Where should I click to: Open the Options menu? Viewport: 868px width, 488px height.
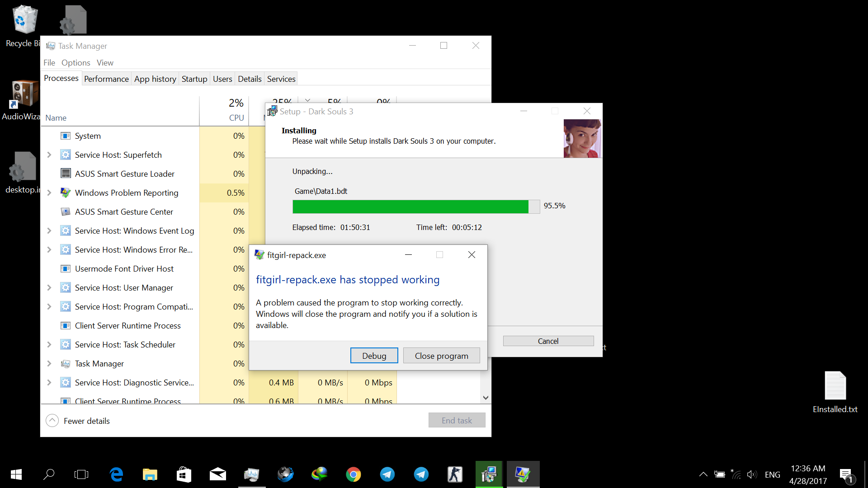point(75,63)
